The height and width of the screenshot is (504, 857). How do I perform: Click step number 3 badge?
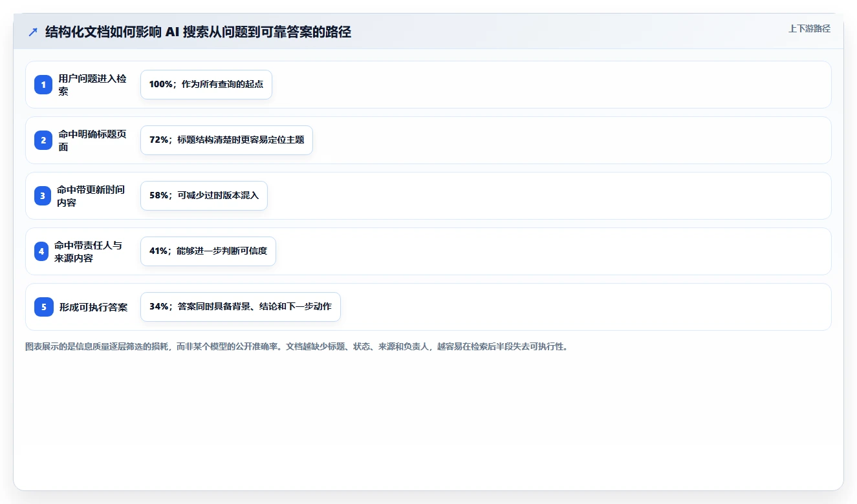pos(43,196)
